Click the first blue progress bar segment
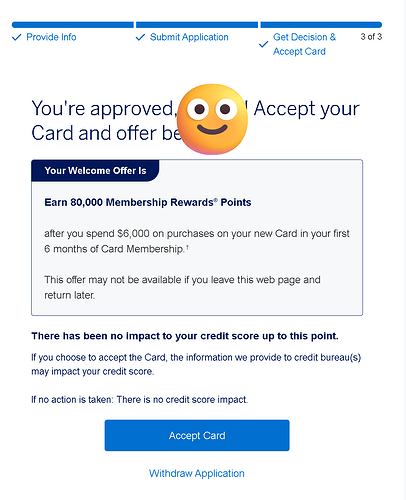The height and width of the screenshot is (500, 406). tap(73, 25)
